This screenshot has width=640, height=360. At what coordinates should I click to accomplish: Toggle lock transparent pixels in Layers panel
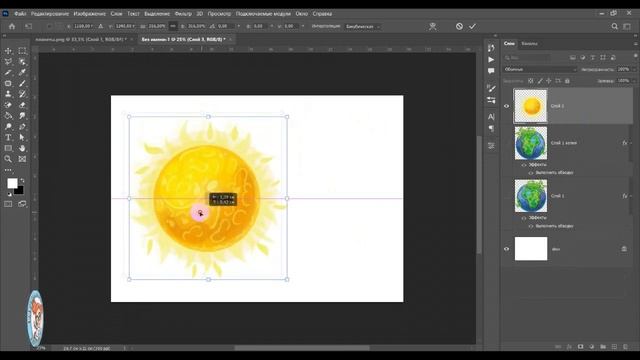[x=531, y=81]
